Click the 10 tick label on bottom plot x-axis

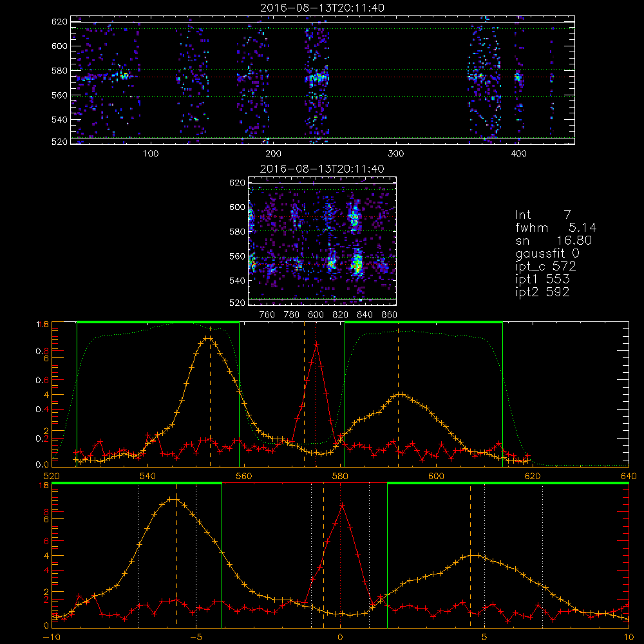(629, 638)
